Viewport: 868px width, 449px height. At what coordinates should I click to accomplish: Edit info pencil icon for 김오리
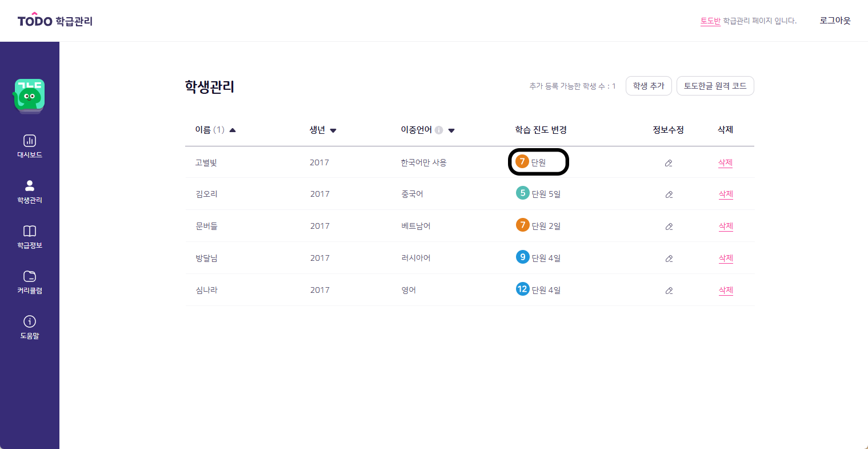click(669, 194)
